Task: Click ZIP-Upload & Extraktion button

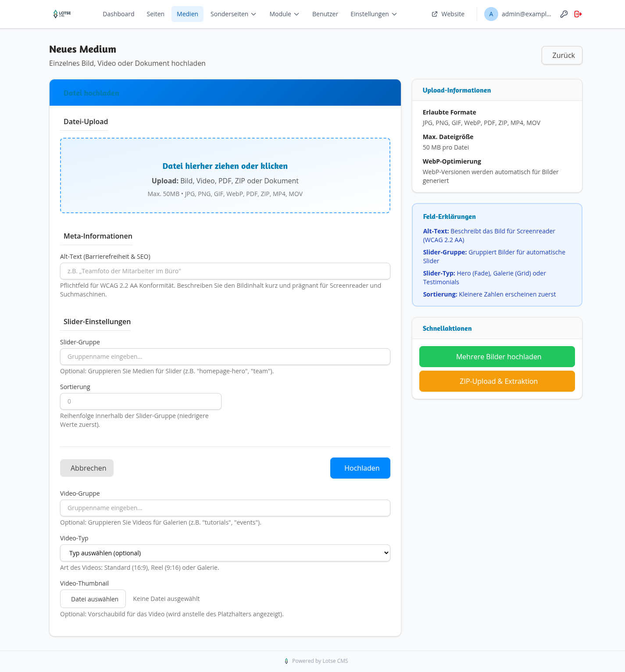Action: point(497,381)
